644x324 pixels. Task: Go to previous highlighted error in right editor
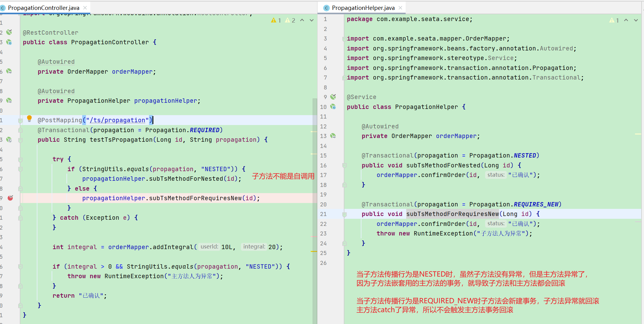pos(626,20)
